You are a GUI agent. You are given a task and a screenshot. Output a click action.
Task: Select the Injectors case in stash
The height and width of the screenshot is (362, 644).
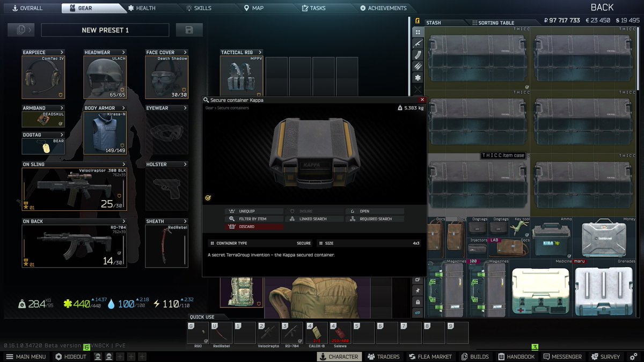478,248
